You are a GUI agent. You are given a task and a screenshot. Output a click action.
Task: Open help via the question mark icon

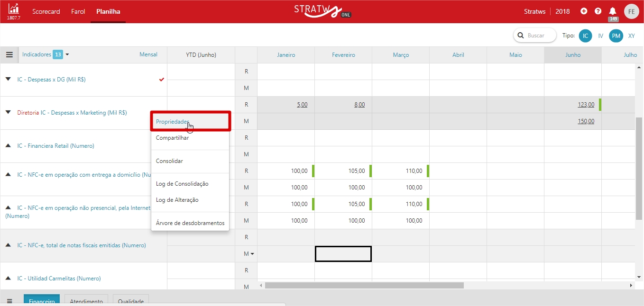598,11
